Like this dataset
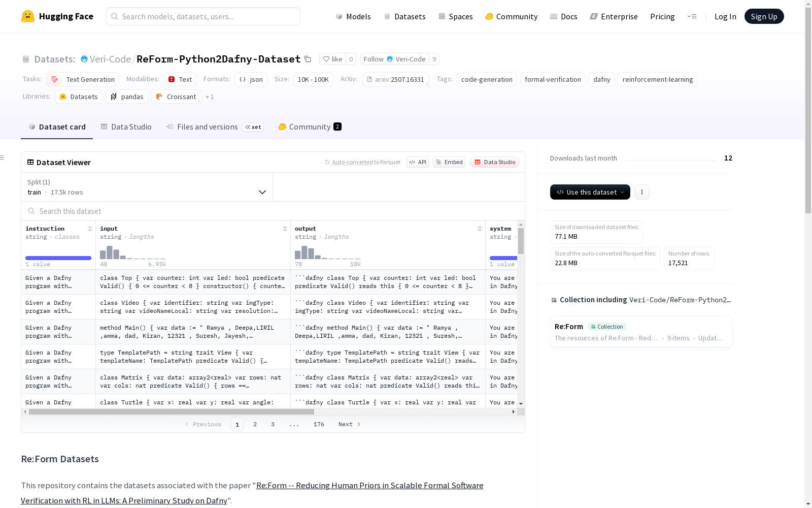This screenshot has width=812, height=508. [x=332, y=59]
